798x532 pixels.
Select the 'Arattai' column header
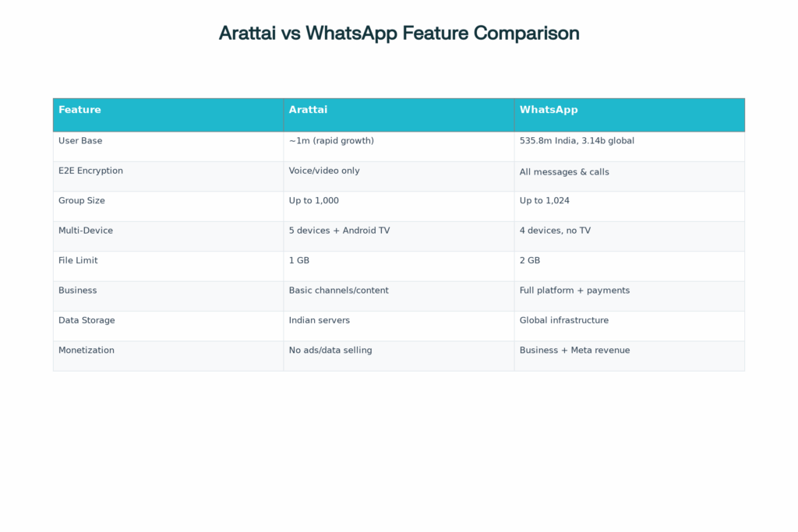(308, 110)
